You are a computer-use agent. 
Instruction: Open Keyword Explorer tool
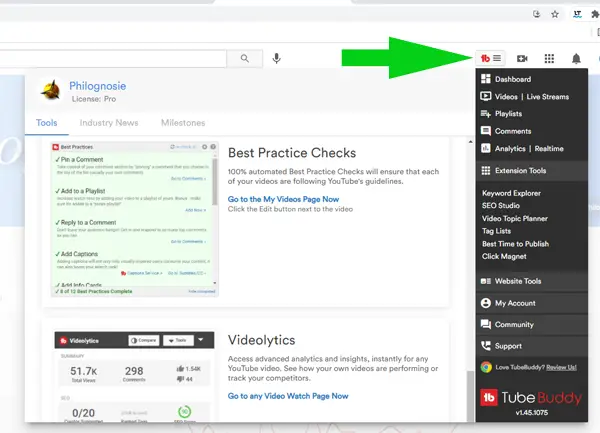coord(511,193)
